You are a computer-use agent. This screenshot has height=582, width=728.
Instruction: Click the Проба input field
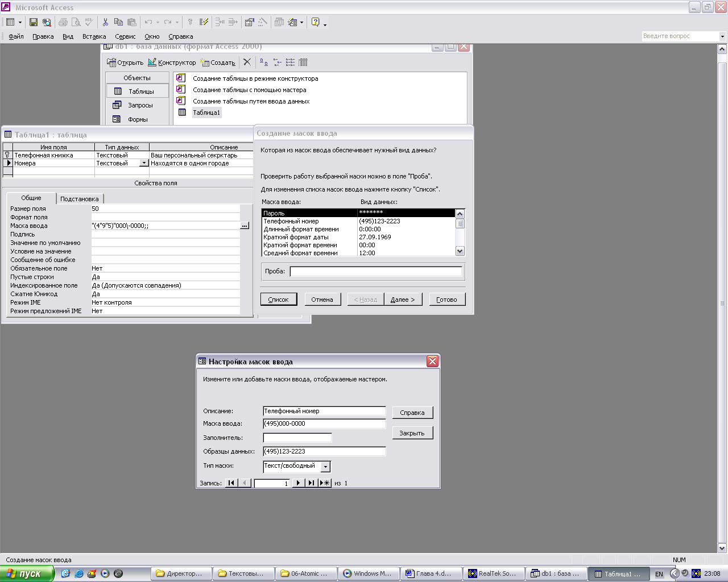coord(376,272)
